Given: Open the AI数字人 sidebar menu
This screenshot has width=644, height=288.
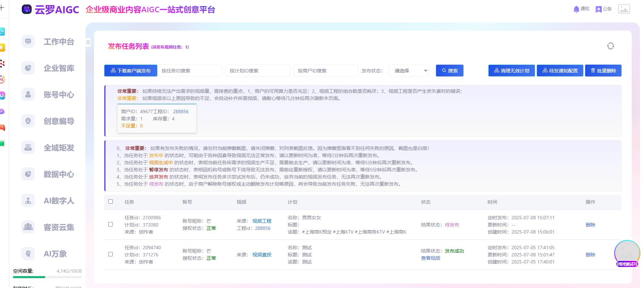Looking at the screenshot, I should [x=59, y=201].
